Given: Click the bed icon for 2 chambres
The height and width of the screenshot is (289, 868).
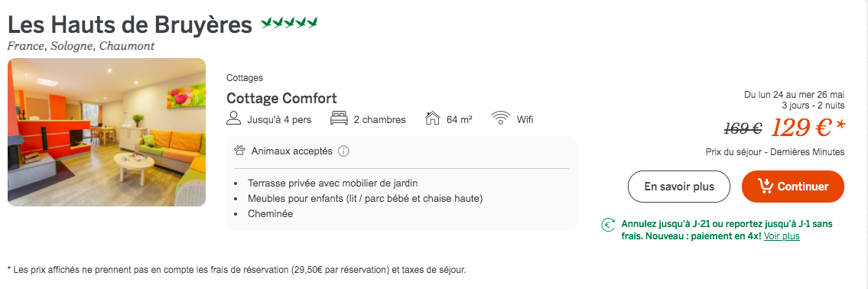Looking at the screenshot, I should (339, 119).
